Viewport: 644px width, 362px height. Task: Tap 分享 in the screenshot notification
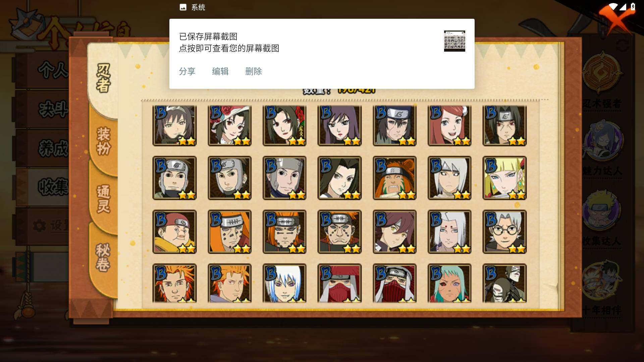tap(187, 71)
